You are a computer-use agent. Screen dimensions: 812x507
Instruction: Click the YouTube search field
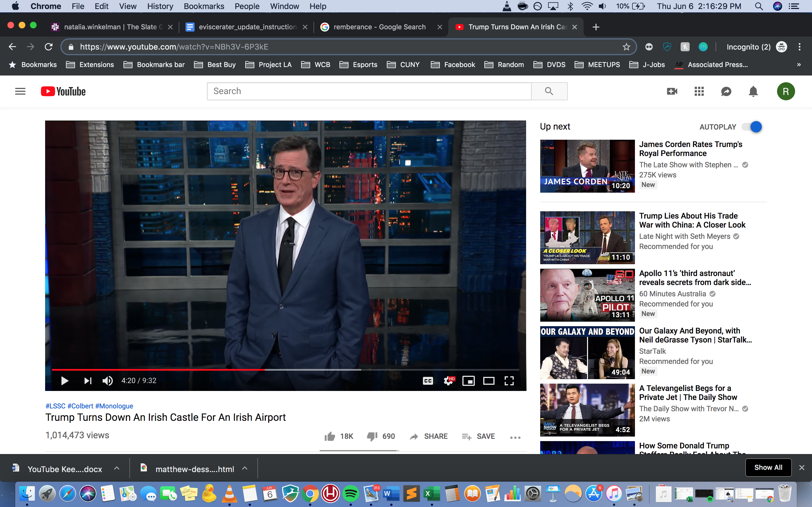(369, 91)
